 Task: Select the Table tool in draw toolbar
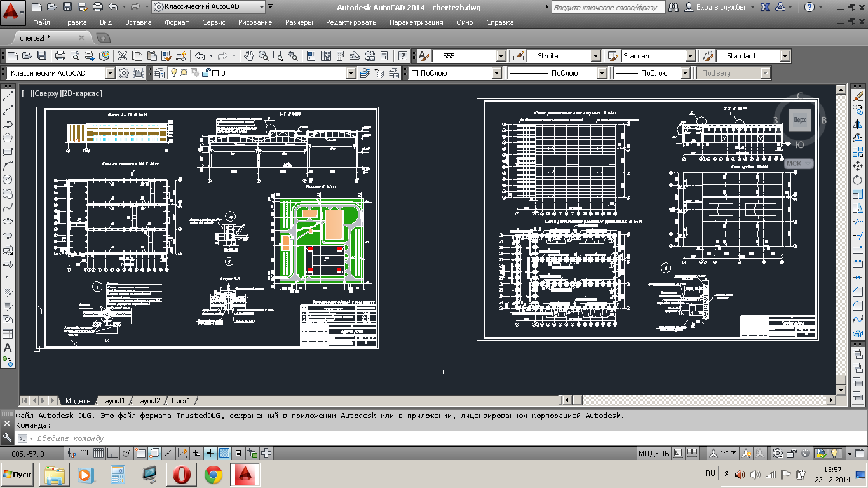click(8, 334)
